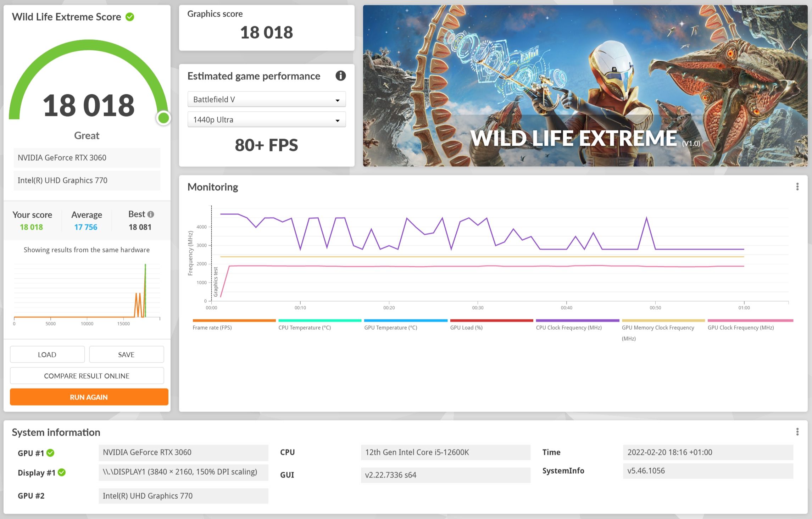
Task: Click the LOAD button
Action: pyautogui.click(x=47, y=354)
